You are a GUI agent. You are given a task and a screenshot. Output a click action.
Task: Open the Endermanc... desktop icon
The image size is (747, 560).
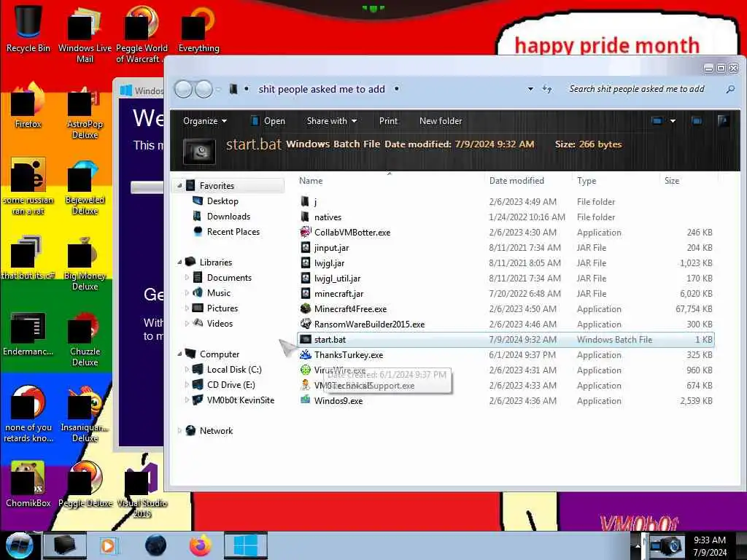28,333
